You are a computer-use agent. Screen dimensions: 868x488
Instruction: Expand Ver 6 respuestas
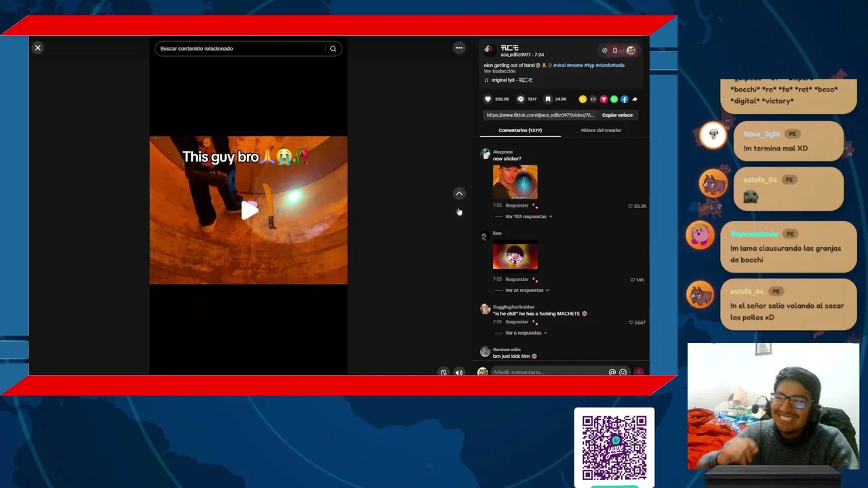tap(526, 333)
